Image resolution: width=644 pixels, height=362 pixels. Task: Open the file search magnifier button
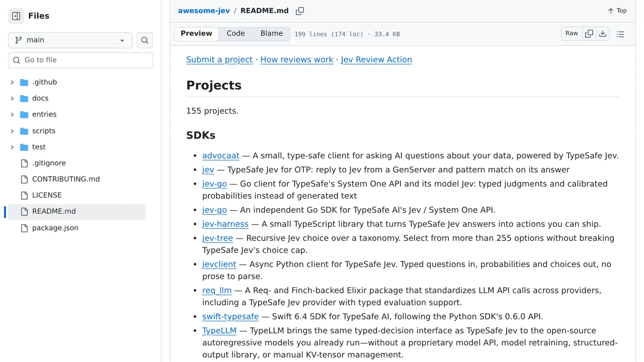(x=145, y=40)
